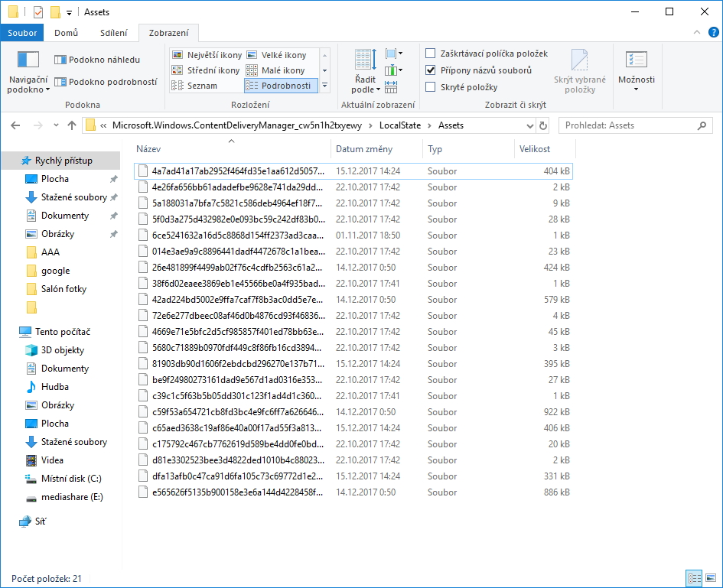Select Tento počítač
Viewport: 723px width, 588px height.
tap(62, 332)
